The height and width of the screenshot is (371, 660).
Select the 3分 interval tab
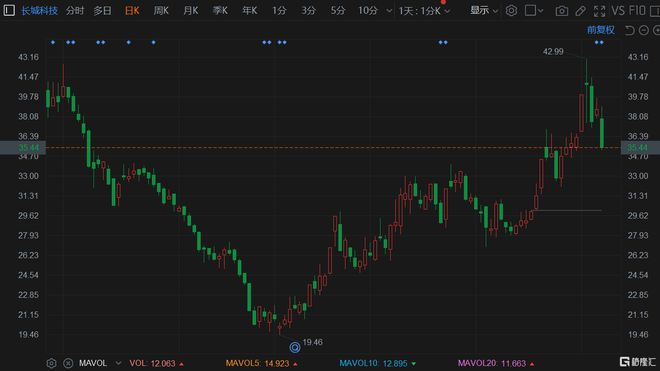pos(309,11)
